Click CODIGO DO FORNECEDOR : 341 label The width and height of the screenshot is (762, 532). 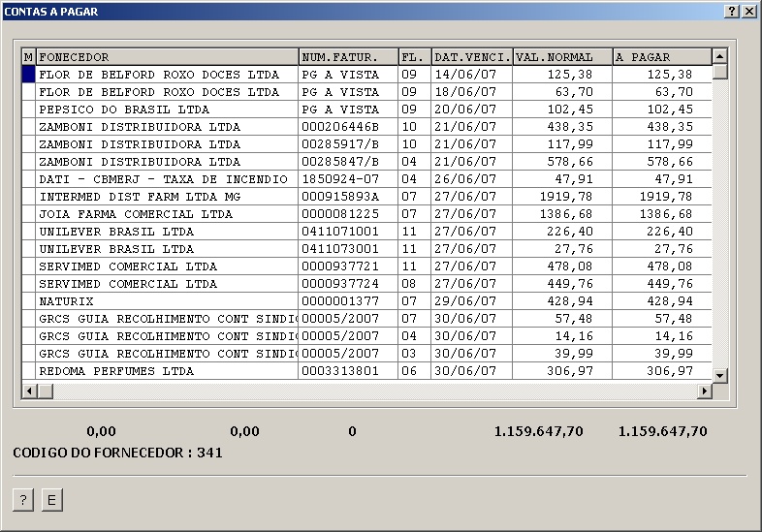(x=117, y=453)
